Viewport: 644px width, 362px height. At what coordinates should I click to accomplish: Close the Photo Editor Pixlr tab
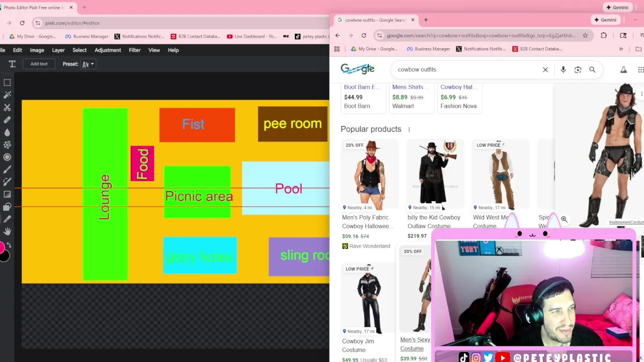(x=71, y=7)
